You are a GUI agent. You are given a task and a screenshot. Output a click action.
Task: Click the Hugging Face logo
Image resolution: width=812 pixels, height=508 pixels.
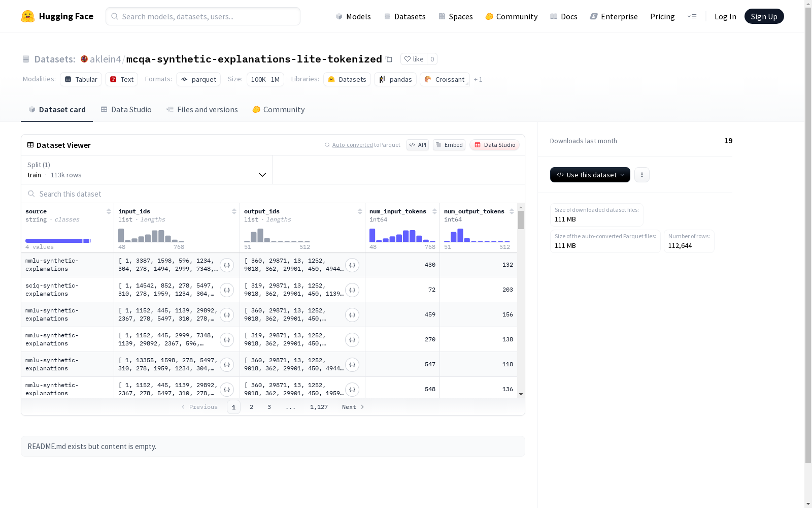[57, 16]
